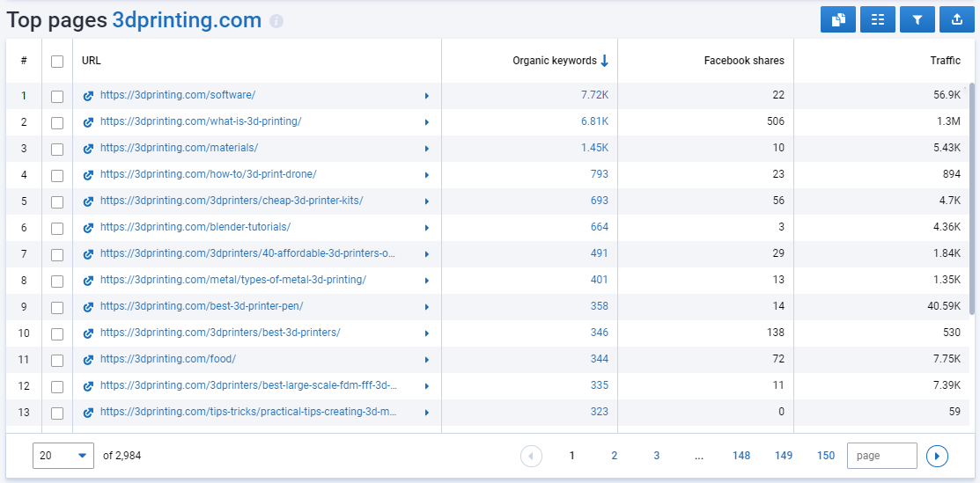Screen dimensions: 980x483
Task: Open external link icon for /software/ row
Action: tap(88, 96)
